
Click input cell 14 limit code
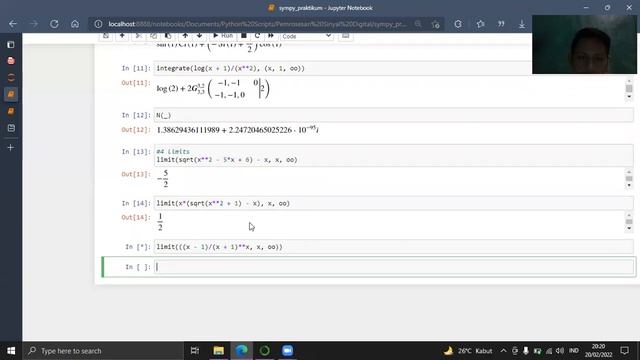[393, 203]
